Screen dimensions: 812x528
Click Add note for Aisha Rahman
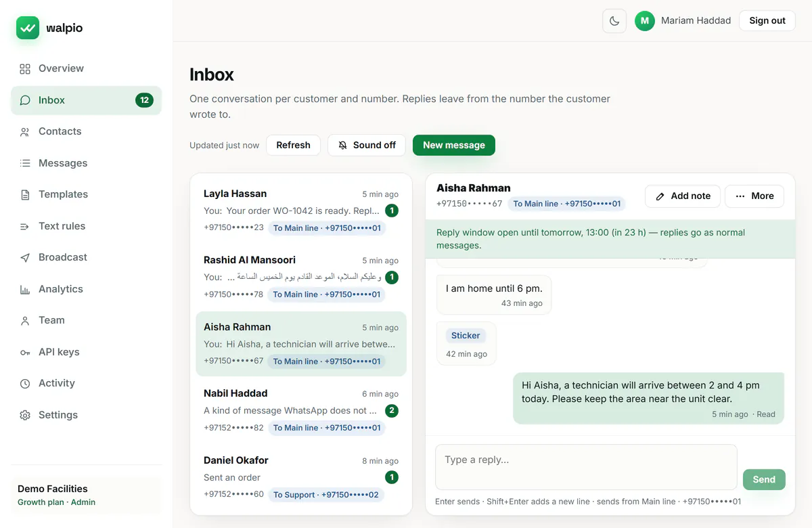coord(683,196)
